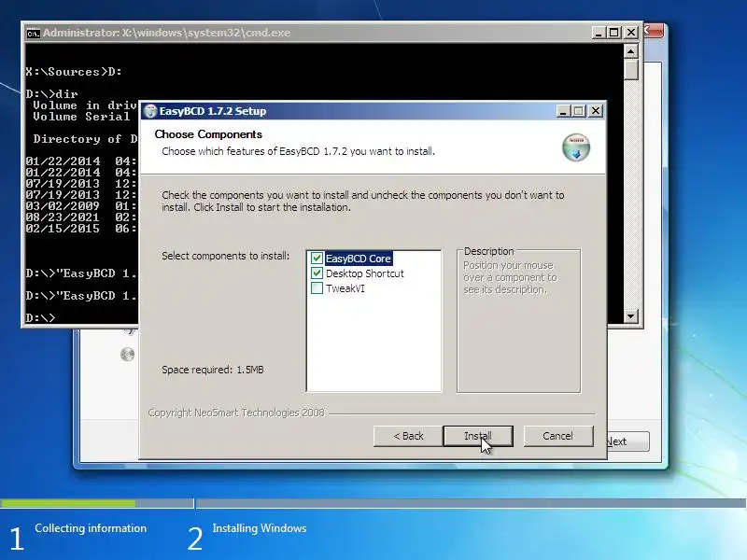Click the Install button

(x=478, y=436)
